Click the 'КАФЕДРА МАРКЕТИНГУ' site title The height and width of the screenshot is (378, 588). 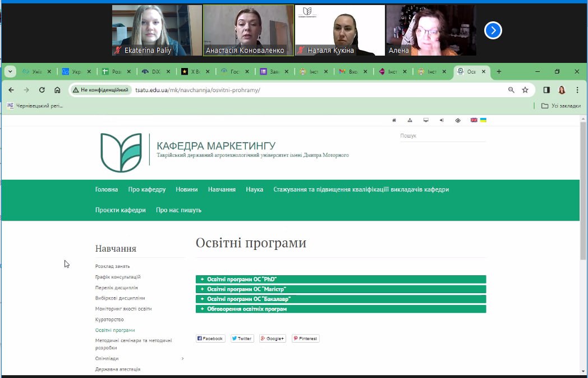[216, 145]
